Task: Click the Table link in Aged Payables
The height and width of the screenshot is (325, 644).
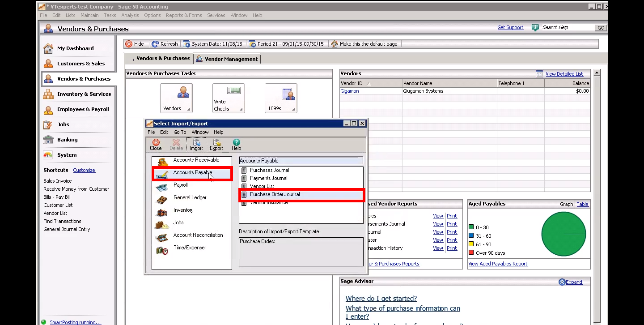Action: pos(583,204)
